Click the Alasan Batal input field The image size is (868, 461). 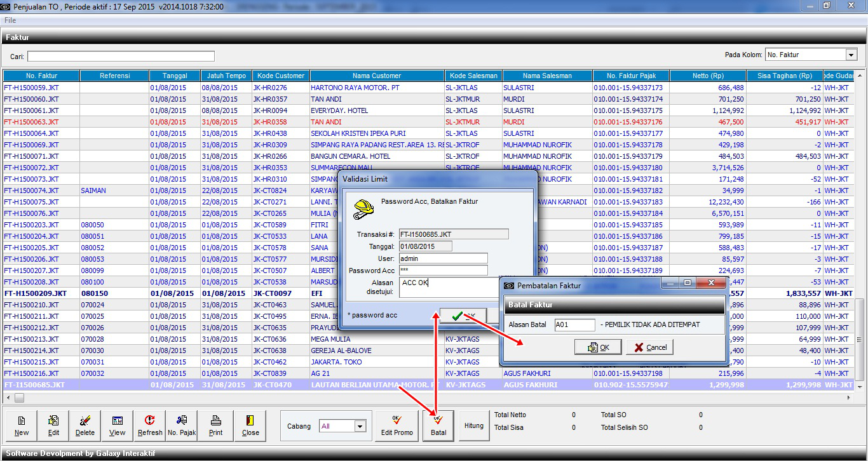pos(574,325)
